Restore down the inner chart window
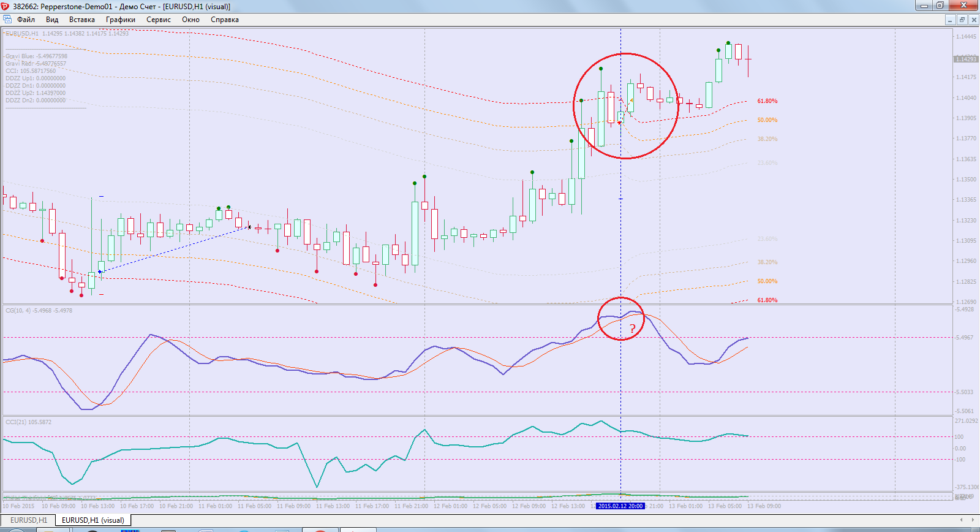This screenshot has height=532, width=980. pos(962,20)
